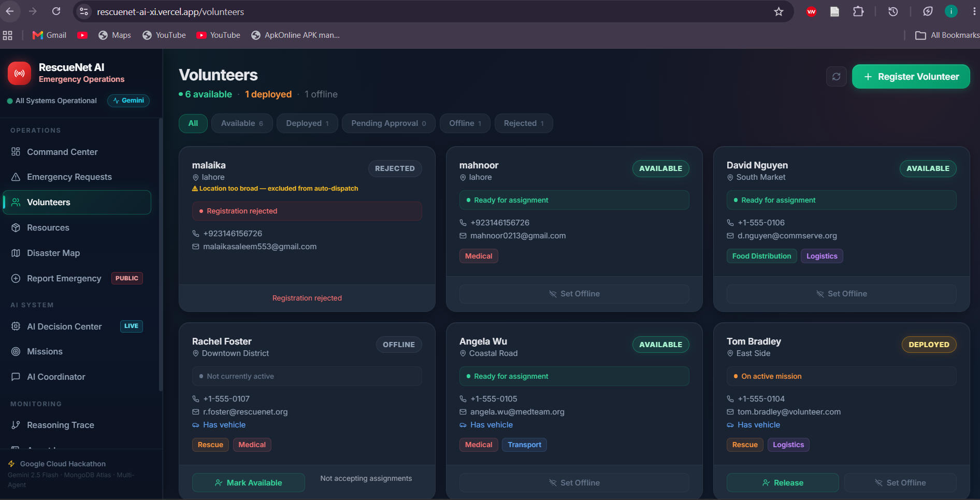Image resolution: width=980 pixels, height=500 pixels.
Task: Open Disaster Map in sidebar
Action: point(77,253)
